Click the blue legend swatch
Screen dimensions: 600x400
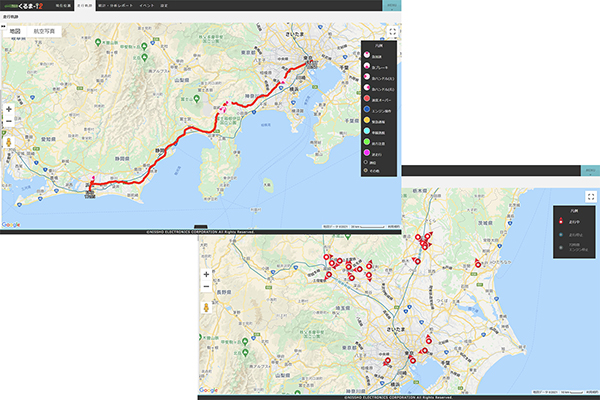(x=367, y=109)
